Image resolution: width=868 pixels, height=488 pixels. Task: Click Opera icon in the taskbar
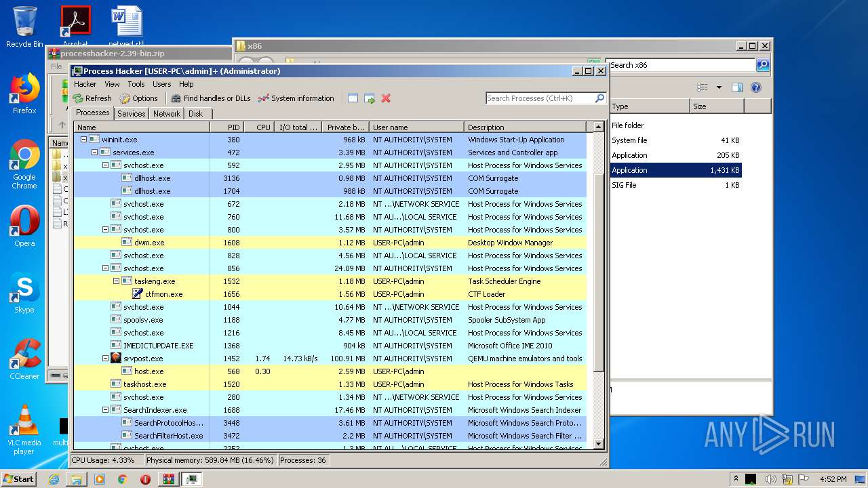pos(145,479)
